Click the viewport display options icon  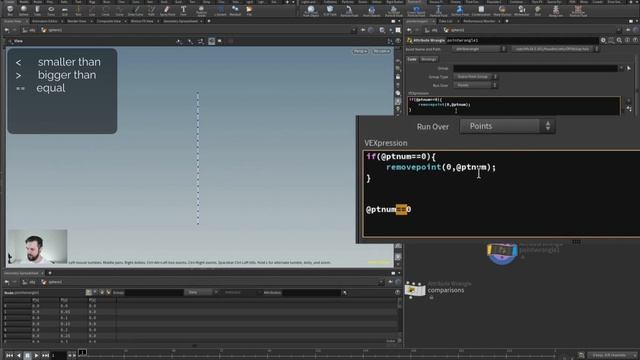(x=398, y=40)
